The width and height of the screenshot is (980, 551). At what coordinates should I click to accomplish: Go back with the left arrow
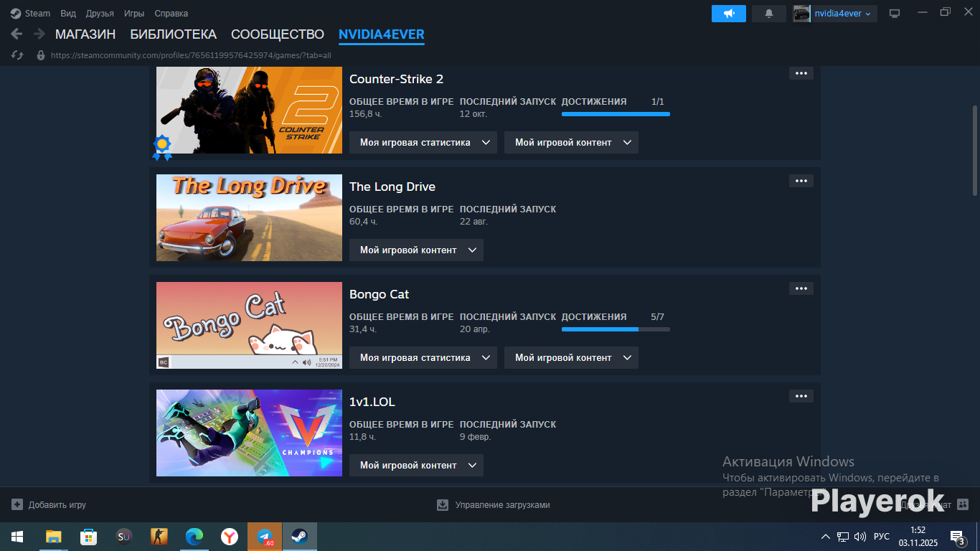pyautogui.click(x=17, y=34)
